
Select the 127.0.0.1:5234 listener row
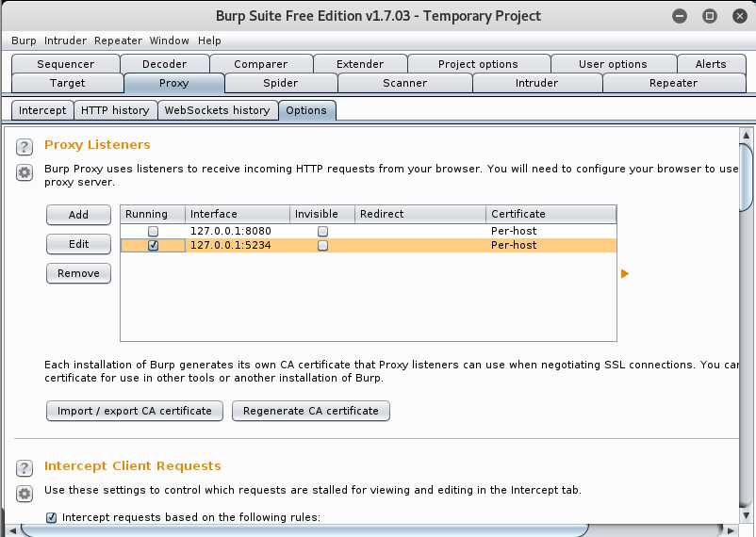tap(369, 245)
